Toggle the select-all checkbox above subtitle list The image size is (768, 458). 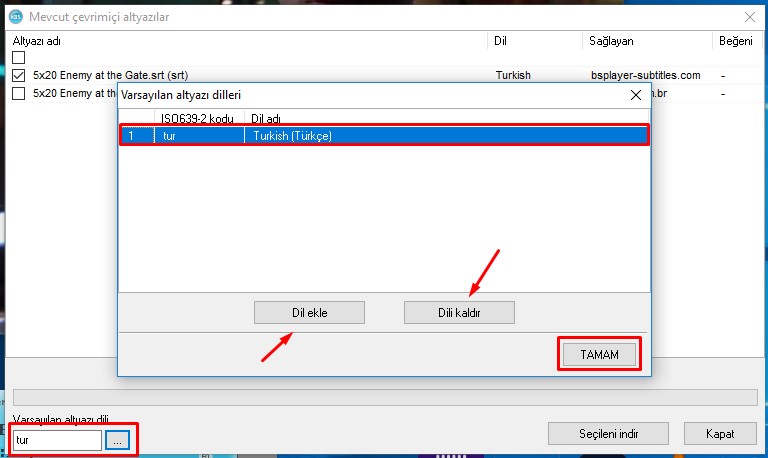[x=19, y=58]
